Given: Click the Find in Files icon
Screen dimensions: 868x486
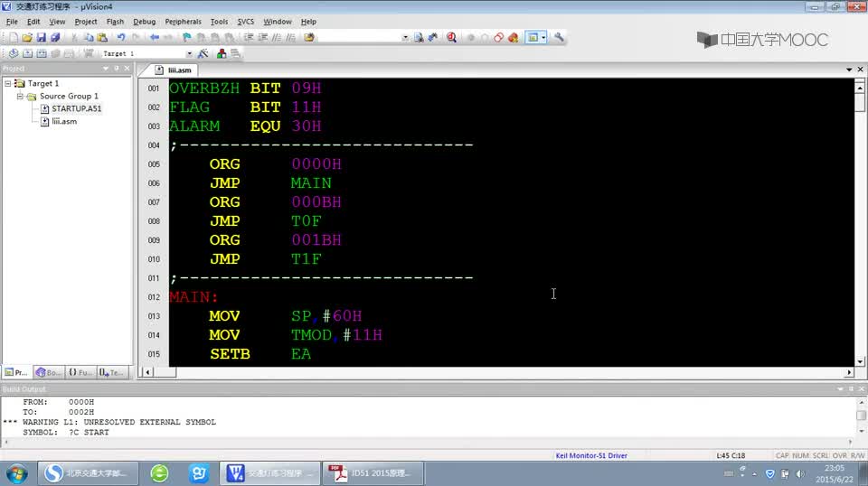Looking at the screenshot, I should point(309,38).
